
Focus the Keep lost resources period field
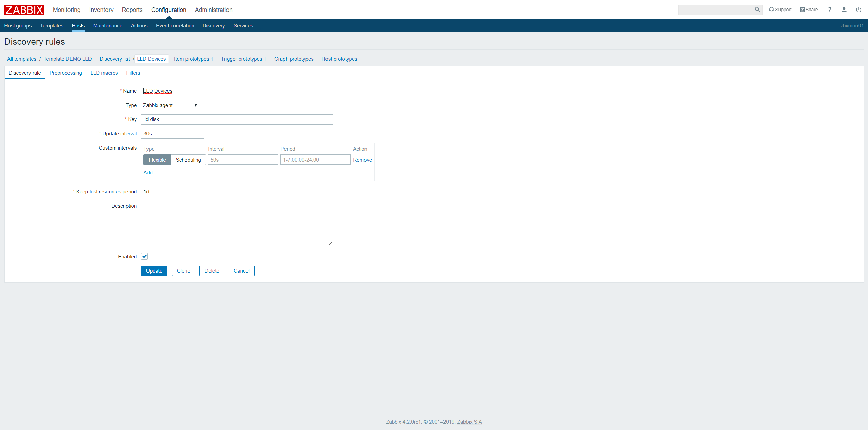coord(173,192)
